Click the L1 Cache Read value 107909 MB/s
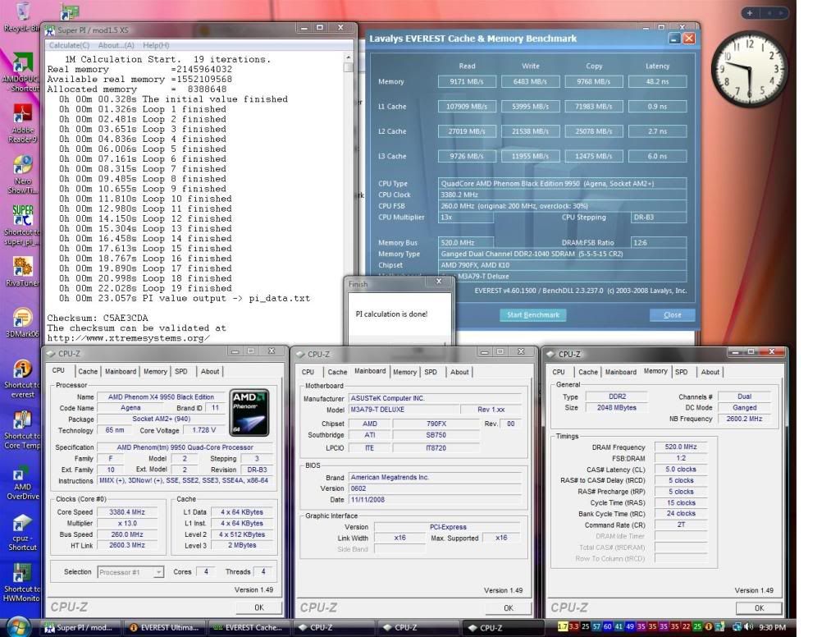840x637 pixels. tap(467, 107)
